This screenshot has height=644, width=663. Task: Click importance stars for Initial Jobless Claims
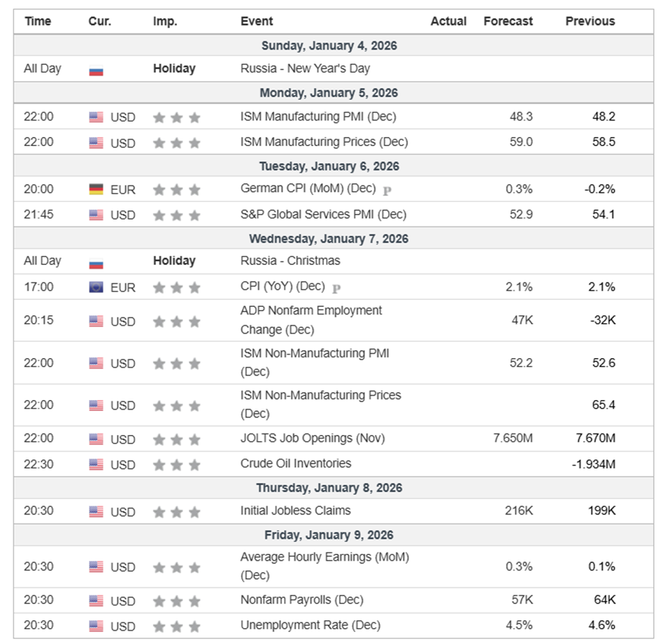click(x=176, y=512)
